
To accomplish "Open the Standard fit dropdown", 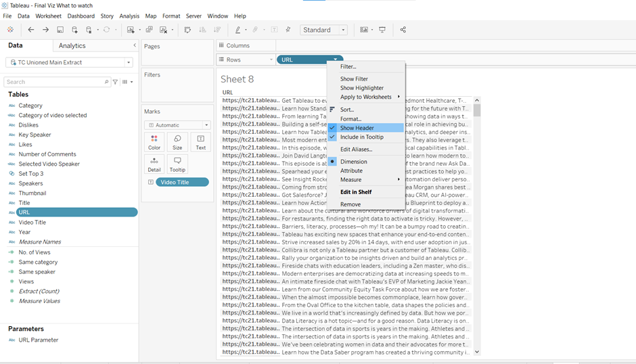I will coord(324,30).
